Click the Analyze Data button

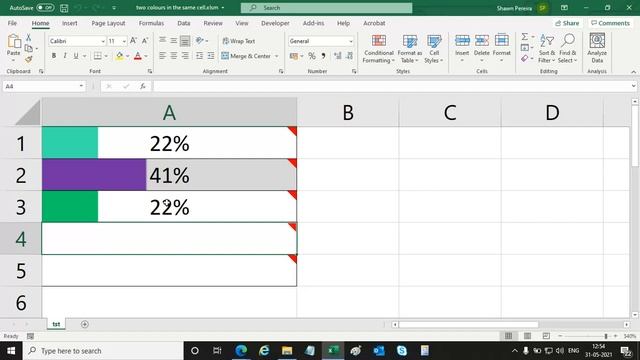point(597,48)
